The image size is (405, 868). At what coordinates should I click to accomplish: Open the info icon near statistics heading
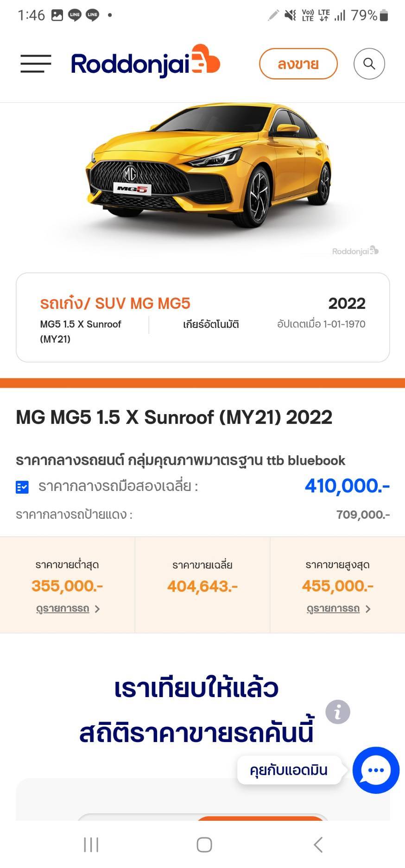point(337,712)
